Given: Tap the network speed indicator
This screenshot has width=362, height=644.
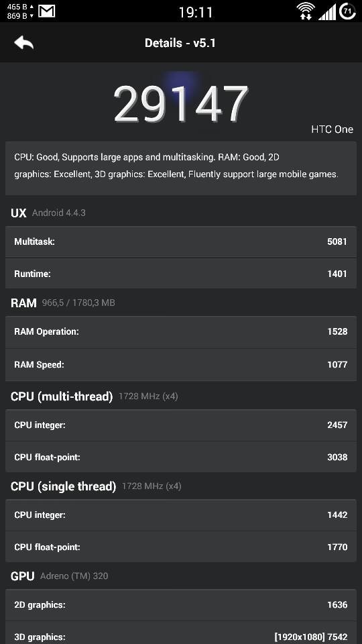Looking at the screenshot, I should click(x=19, y=11).
